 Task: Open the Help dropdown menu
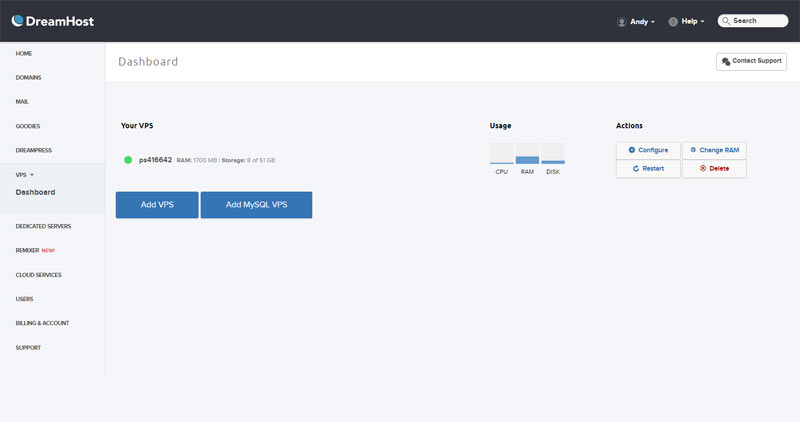tap(686, 21)
